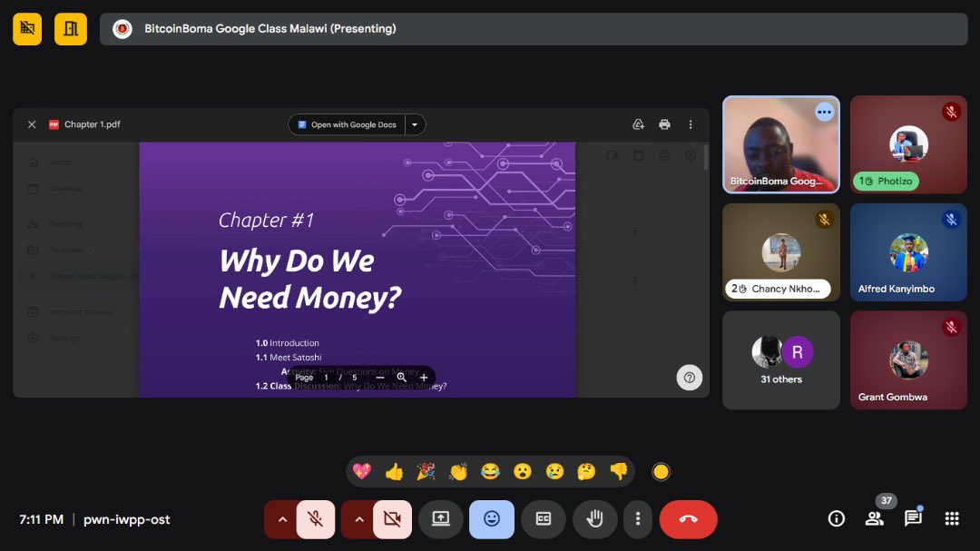
Task: Print the Chapter 1 PDF
Action: click(x=664, y=124)
